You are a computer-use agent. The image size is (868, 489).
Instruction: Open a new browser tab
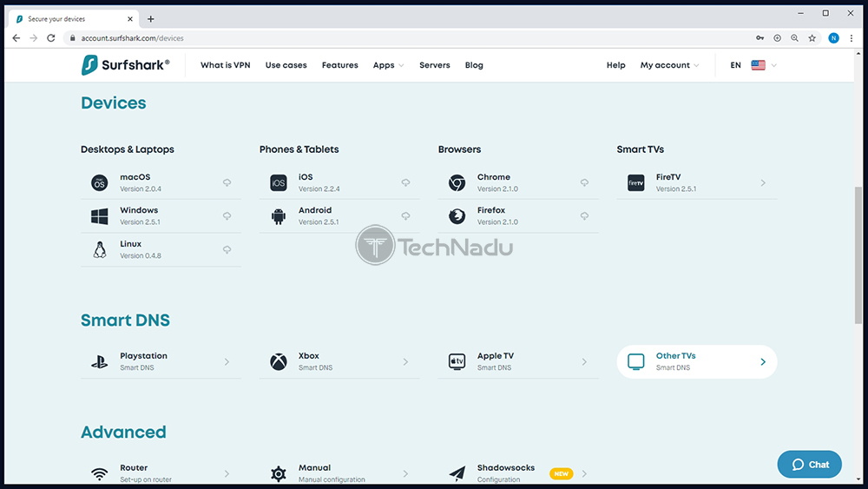pyautogui.click(x=150, y=19)
